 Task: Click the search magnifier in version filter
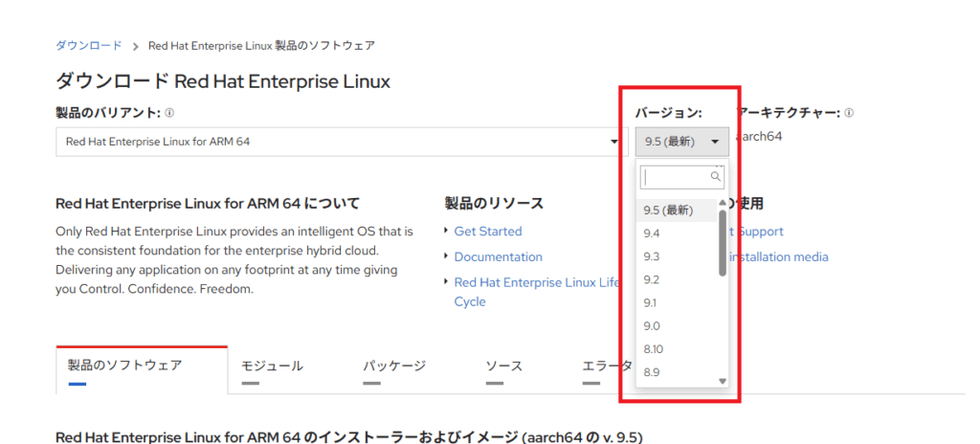[x=715, y=177]
